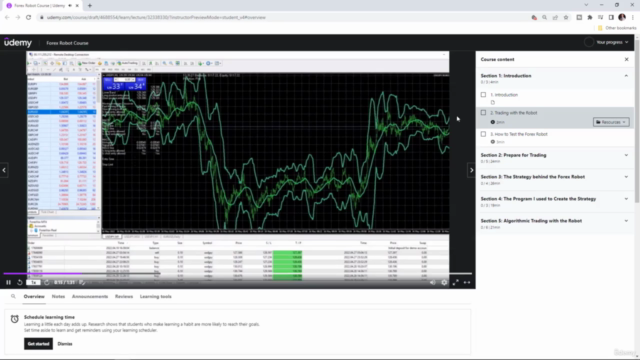Bookmark this page star icon
Screen dimensions: 640x360
(566, 18)
